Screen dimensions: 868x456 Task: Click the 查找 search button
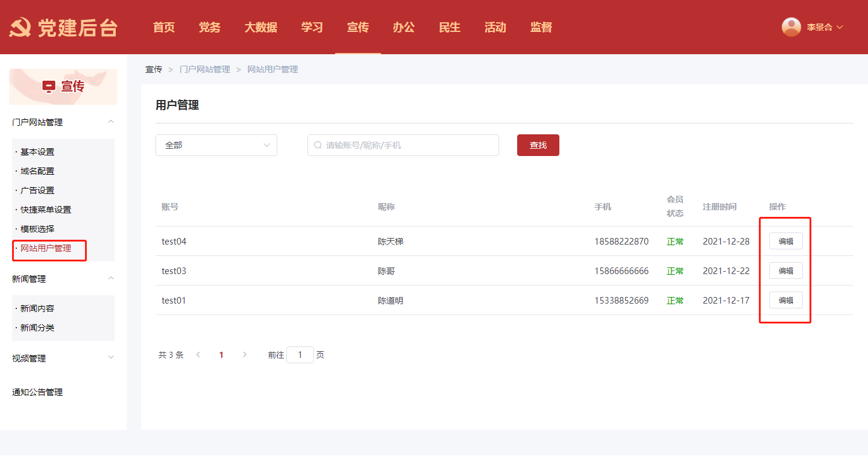coord(538,145)
